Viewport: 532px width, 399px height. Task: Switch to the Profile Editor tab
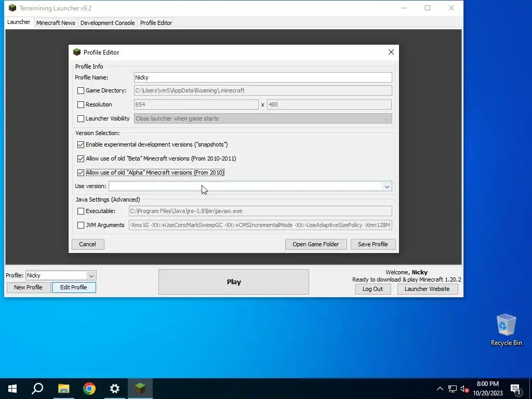[x=156, y=23]
